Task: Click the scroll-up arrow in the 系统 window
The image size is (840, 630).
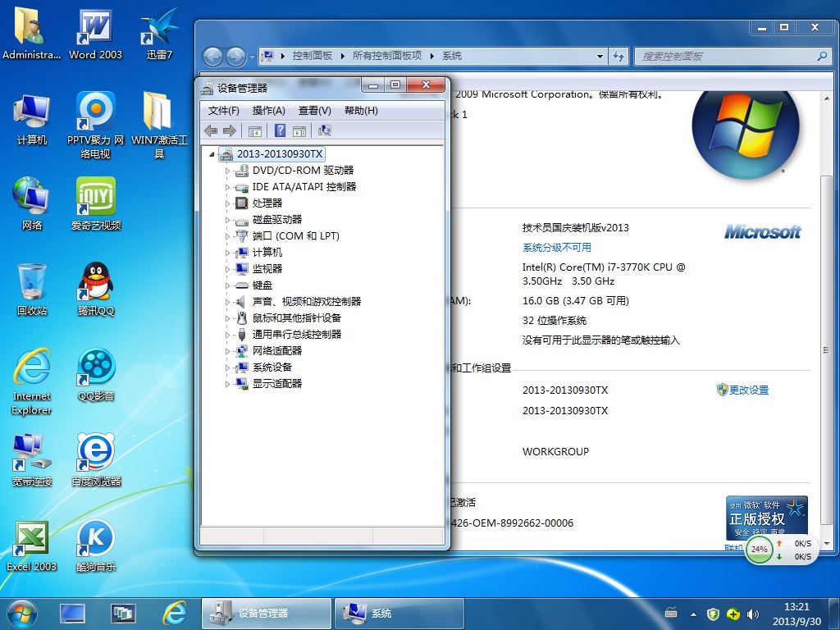Action: (x=827, y=99)
